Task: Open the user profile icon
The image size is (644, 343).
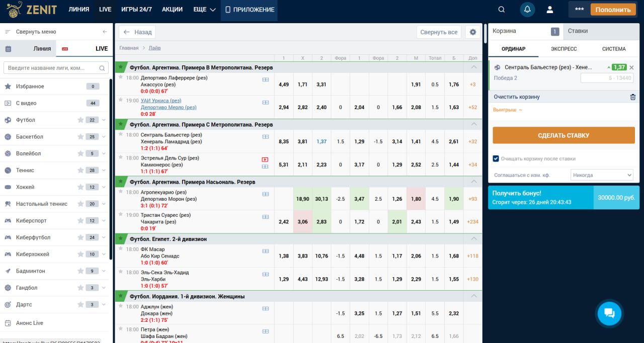Action: (550, 10)
